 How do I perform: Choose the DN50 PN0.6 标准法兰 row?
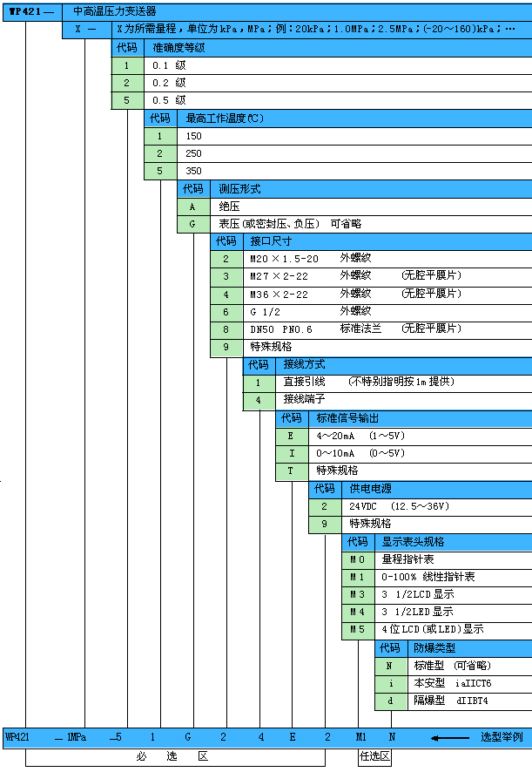click(387, 329)
